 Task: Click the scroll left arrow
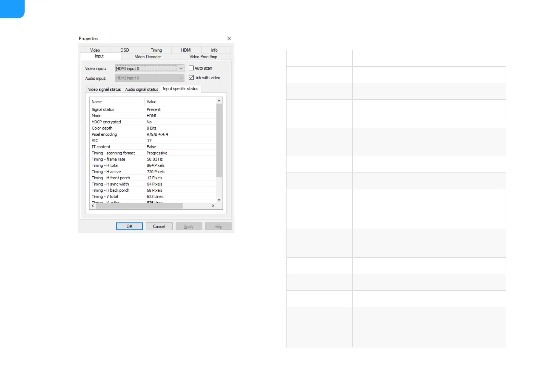(x=93, y=206)
